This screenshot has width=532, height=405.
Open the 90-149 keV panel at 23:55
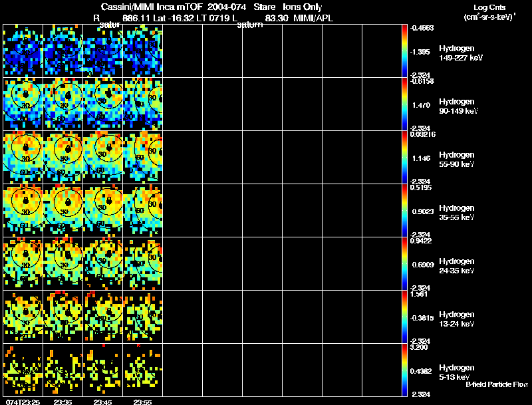click(143, 104)
